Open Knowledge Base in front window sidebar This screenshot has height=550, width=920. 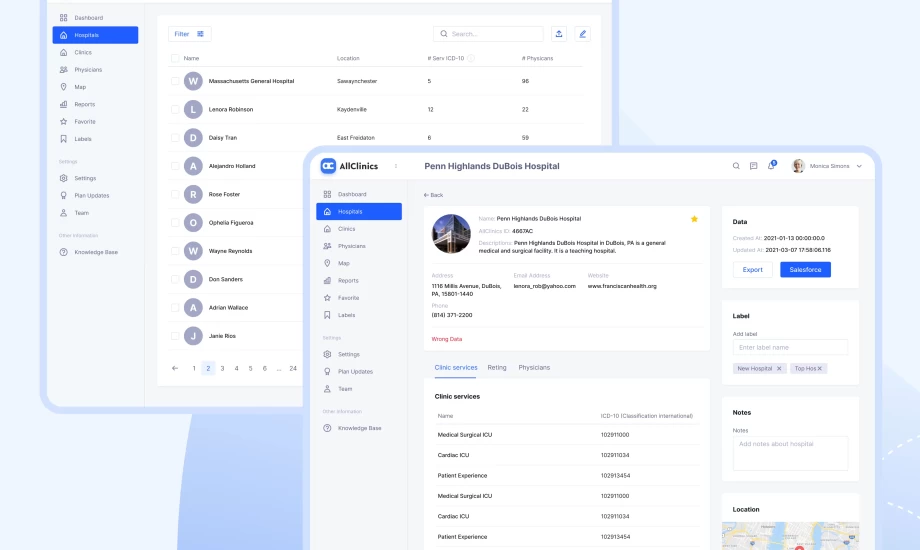tap(359, 428)
